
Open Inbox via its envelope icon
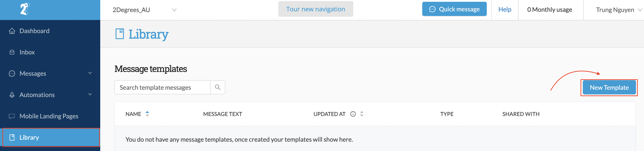[x=12, y=52]
